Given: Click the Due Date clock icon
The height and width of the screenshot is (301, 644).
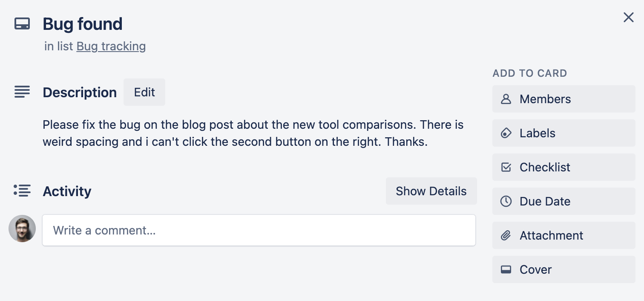Looking at the screenshot, I should click(506, 201).
